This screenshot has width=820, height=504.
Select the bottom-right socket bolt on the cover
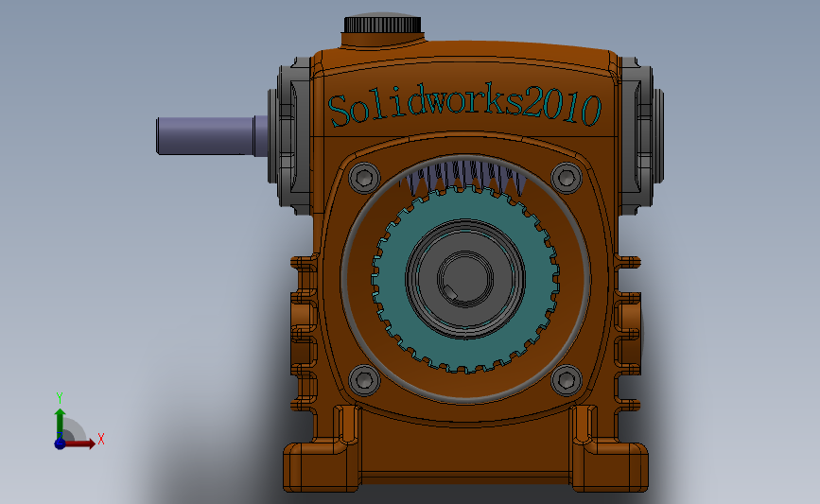pyautogui.click(x=567, y=380)
